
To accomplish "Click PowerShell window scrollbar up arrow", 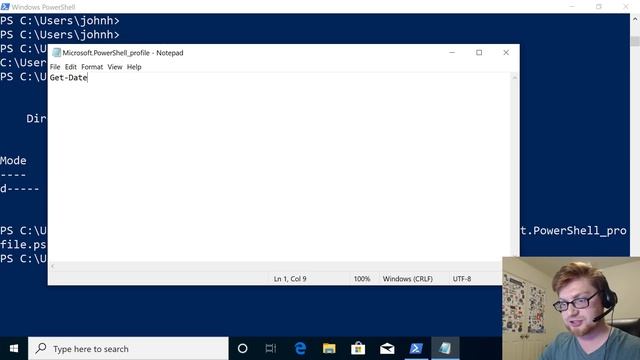I will click(635, 19).
